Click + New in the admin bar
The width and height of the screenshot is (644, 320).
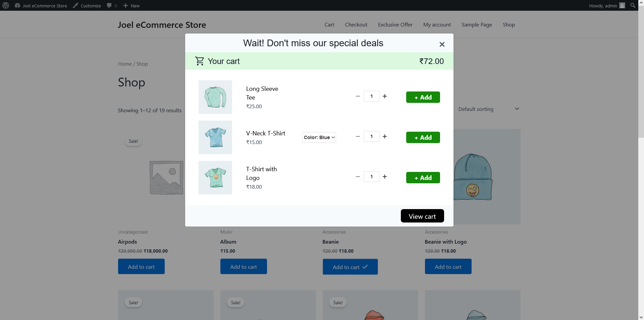click(x=131, y=6)
